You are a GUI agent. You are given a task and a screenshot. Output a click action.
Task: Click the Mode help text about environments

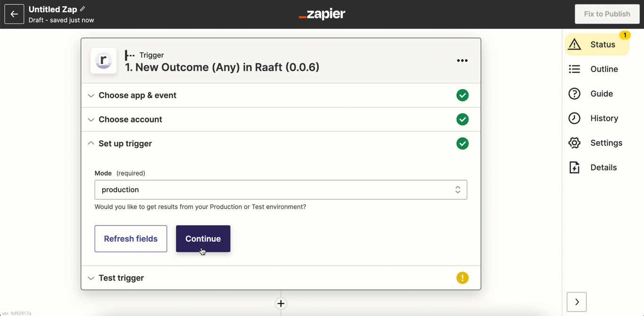[200, 207]
